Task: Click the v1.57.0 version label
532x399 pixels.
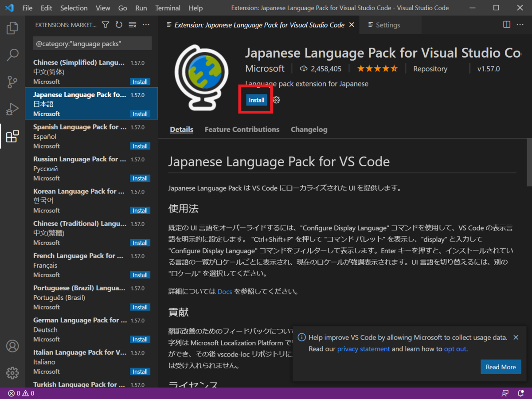Action: (x=489, y=69)
